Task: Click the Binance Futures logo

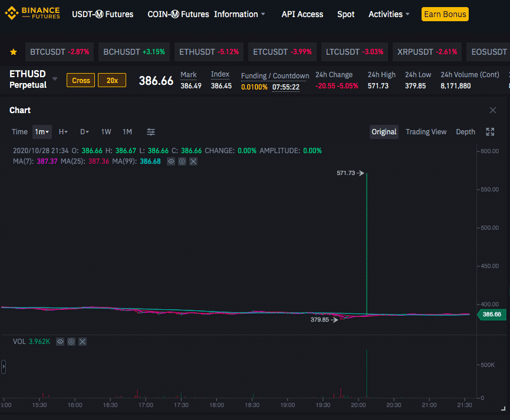Action: click(x=32, y=14)
